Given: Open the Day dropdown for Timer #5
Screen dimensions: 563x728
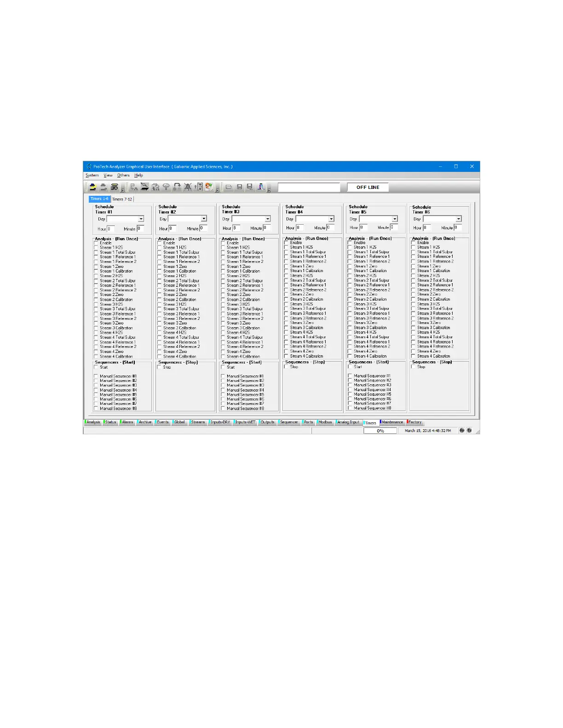Looking at the screenshot, I should [x=395, y=219].
